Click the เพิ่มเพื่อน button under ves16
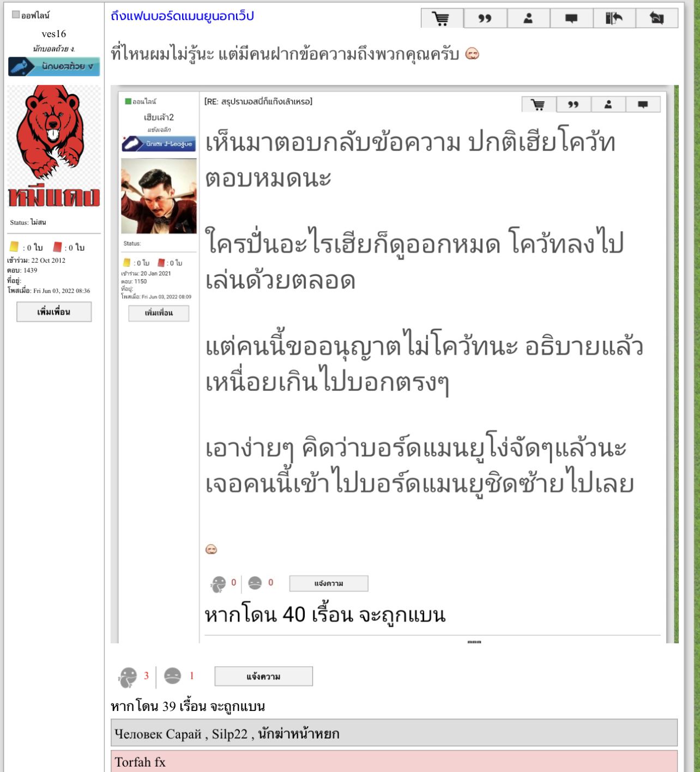Image resolution: width=700 pixels, height=772 pixels. (54, 312)
